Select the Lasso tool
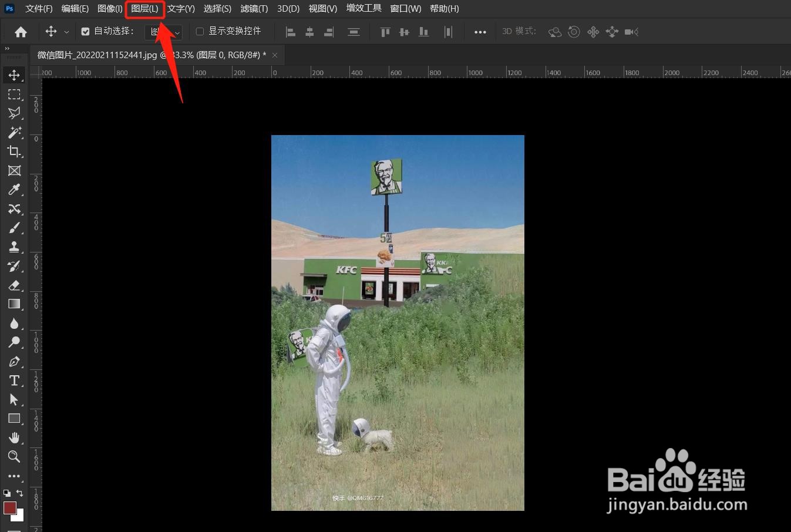Image resolution: width=791 pixels, height=532 pixels. tap(14, 113)
